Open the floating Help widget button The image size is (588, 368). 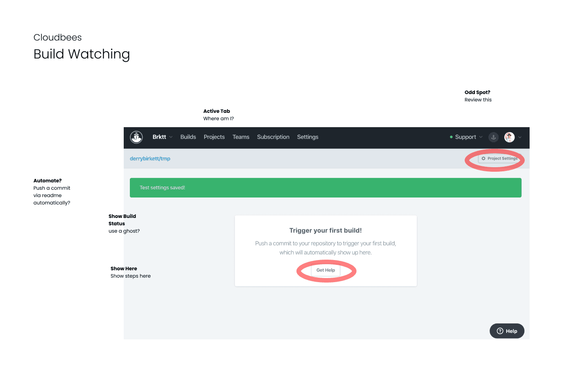507,331
